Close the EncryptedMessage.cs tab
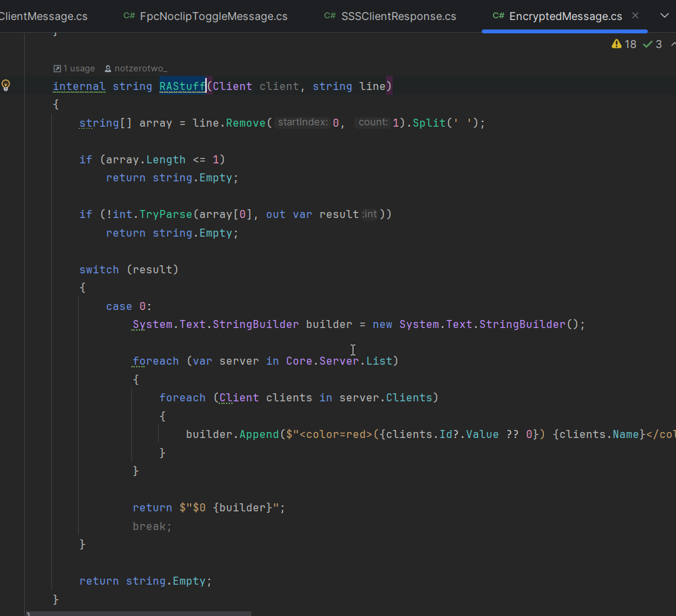Screen dimensions: 676x616 pos(635,15)
